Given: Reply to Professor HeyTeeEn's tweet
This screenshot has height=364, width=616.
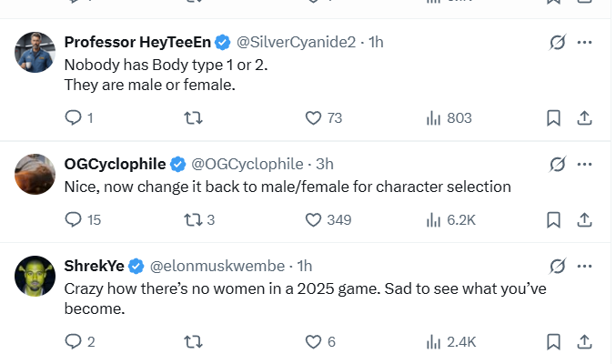Looking at the screenshot, I should [75, 117].
